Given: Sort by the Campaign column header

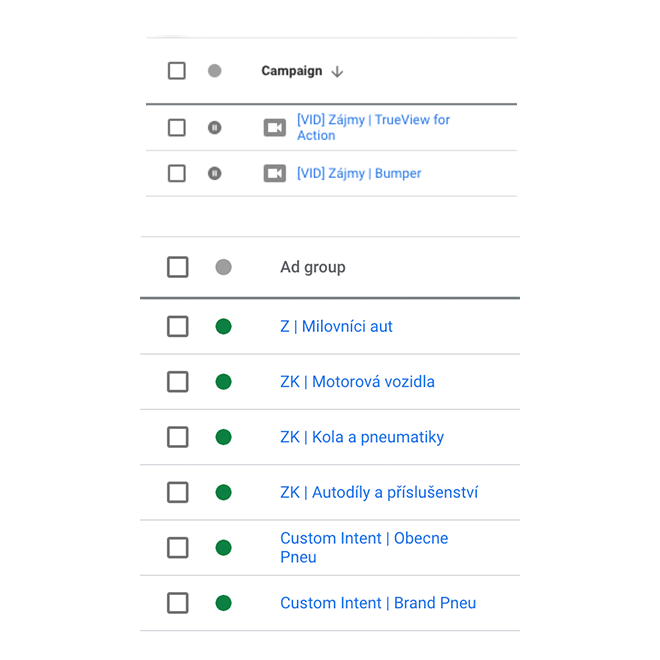Looking at the screenshot, I should click(292, 71).
